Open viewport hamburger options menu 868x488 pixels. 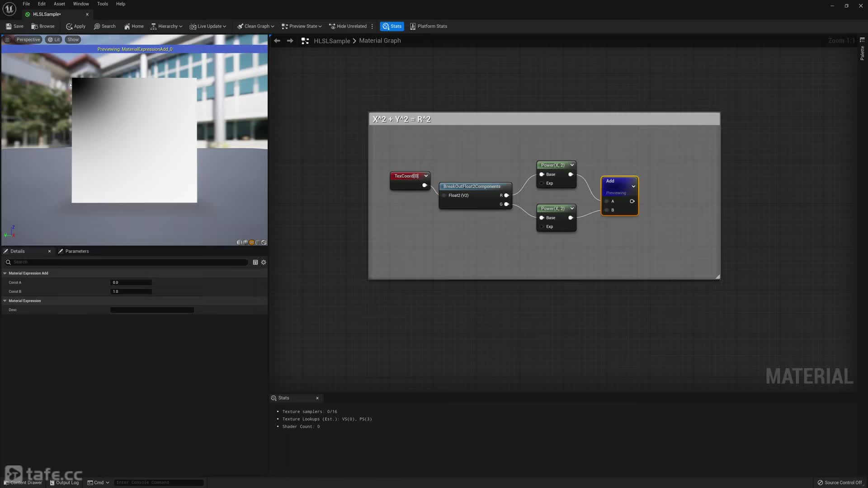pos(7,40)
